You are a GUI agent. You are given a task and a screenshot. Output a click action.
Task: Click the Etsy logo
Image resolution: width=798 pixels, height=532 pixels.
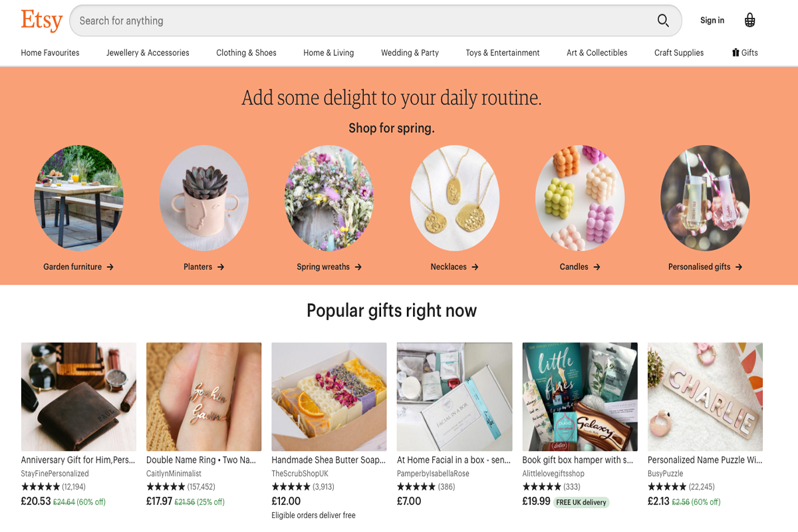41,21
